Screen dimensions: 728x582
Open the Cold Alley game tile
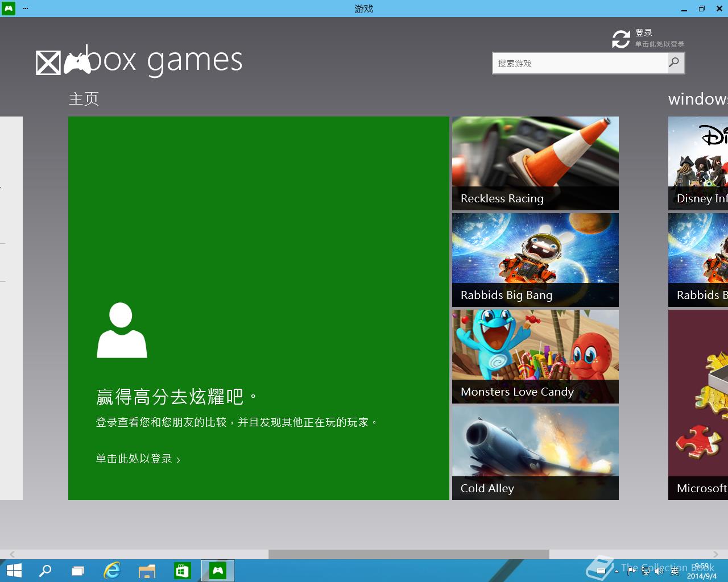(535, 453)
